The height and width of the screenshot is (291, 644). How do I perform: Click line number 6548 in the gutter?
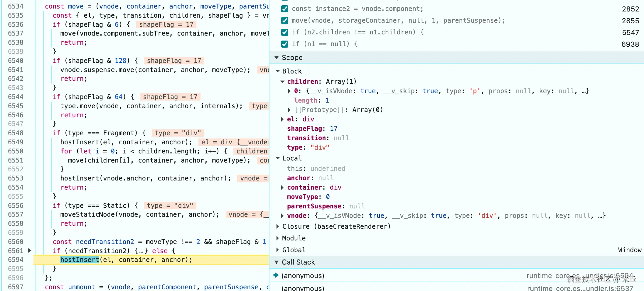[x=16, y=133]
